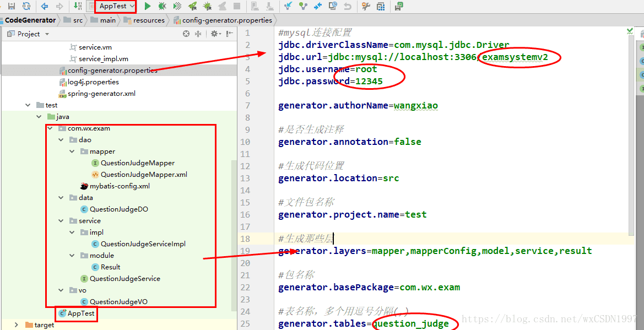Click the Project panel vertical scrollbar
This screenshot has height=330, width=644.
click(x=234, y=234)
